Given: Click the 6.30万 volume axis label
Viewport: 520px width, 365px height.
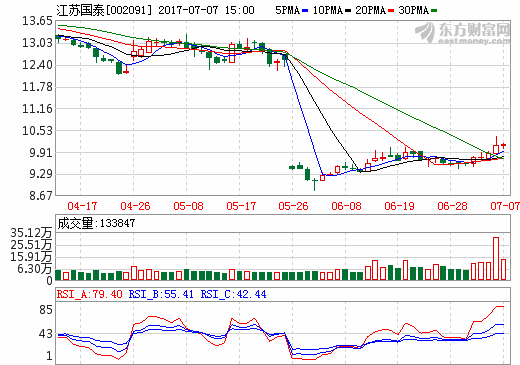Looking at the screenshot, I should click(35, 269).
